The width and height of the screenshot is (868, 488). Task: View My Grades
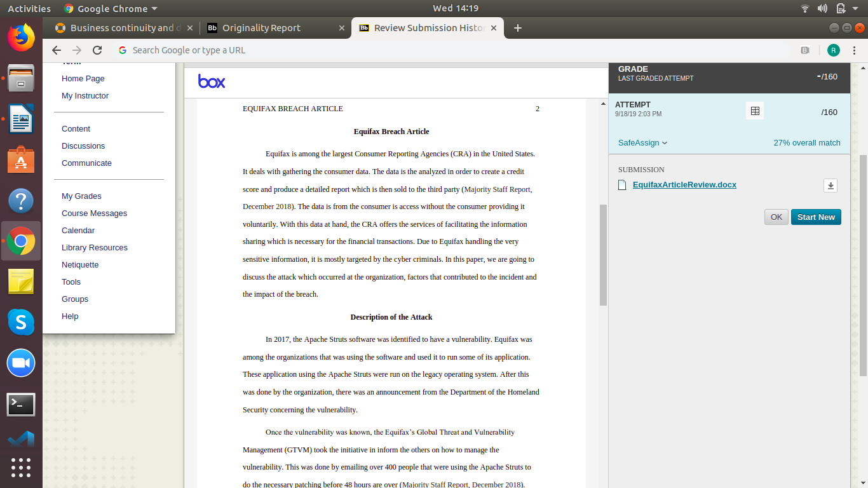81,196
